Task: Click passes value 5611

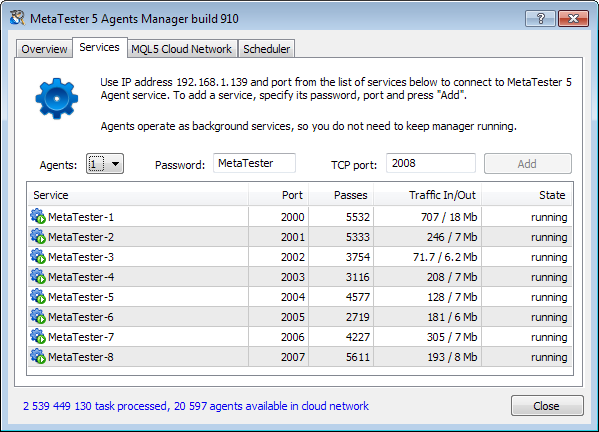Action: tap(358, 357)
